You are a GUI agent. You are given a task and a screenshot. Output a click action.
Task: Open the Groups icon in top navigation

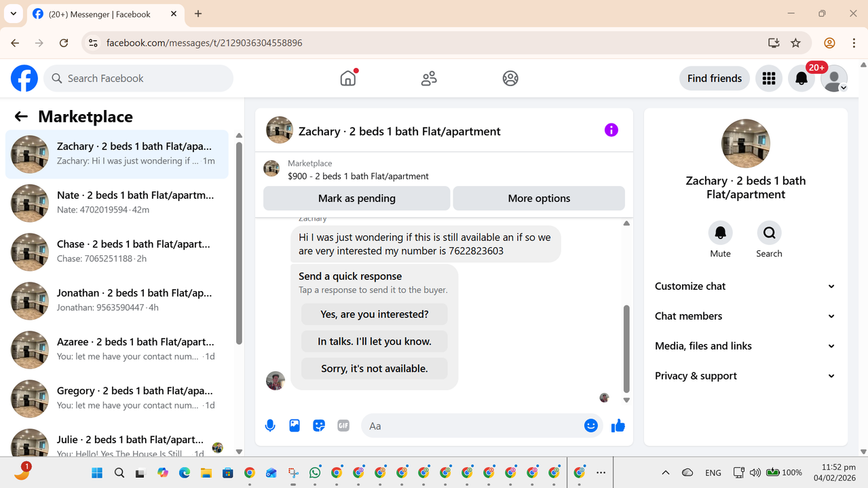[510, 79]
